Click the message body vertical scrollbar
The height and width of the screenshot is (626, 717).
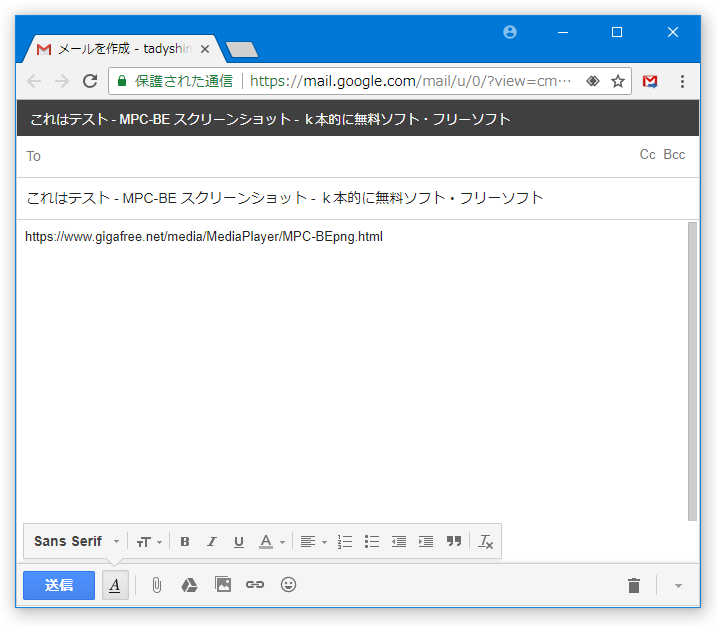pos(692,371)
